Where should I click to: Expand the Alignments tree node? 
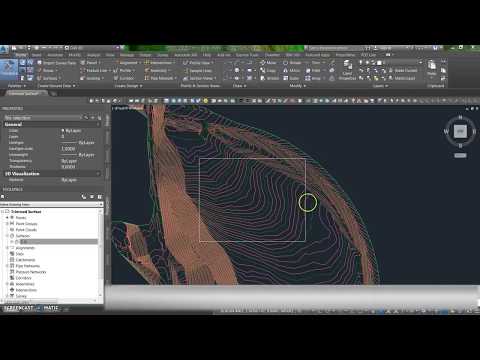click(x=7, y=248)
